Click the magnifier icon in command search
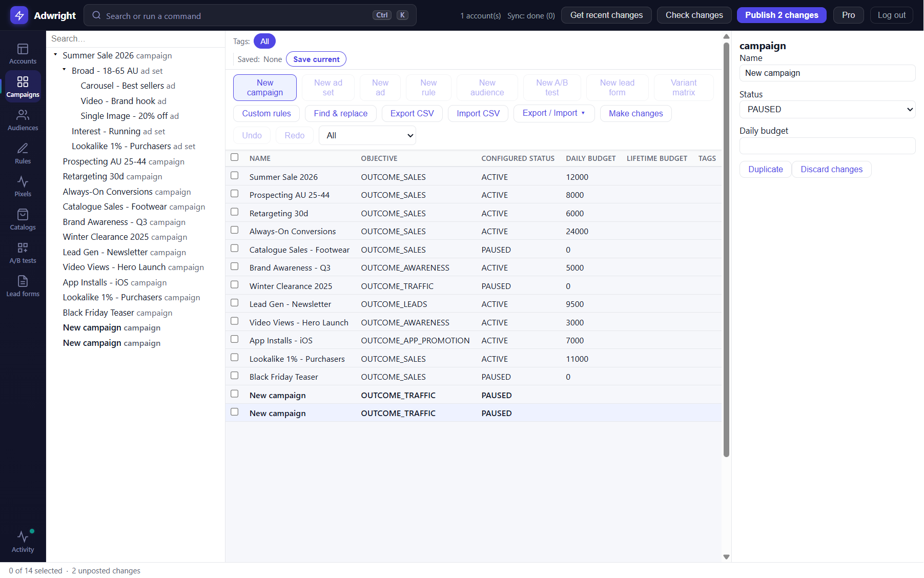 pos(96,15)
